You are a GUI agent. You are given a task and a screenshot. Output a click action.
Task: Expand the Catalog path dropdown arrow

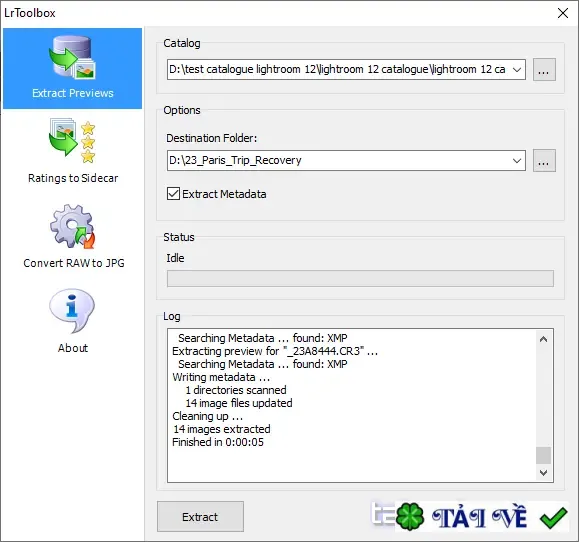pos(517,69)
